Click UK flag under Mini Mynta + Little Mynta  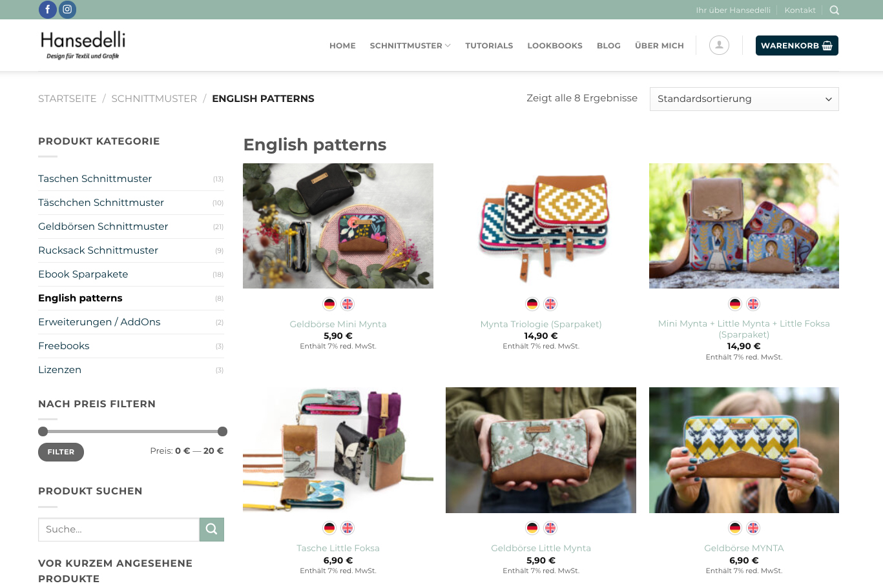(753, 304)
